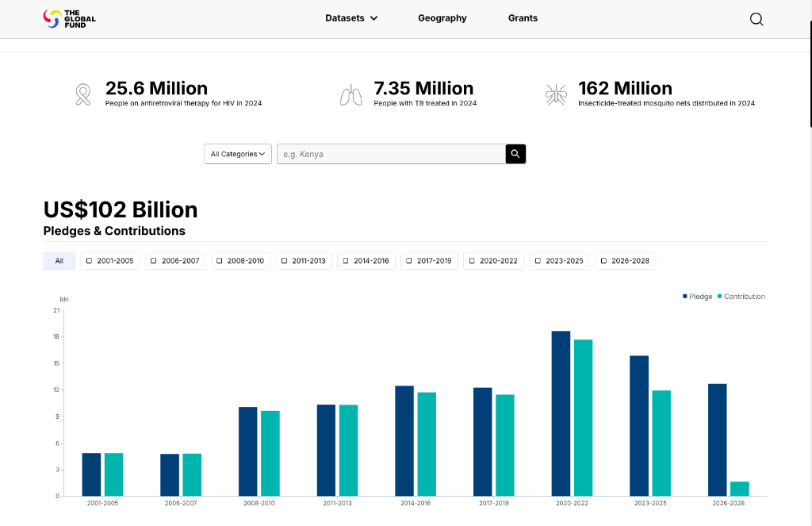812x526 pixels.
Task: Check the 2008-2010 period checkbox
Action: pos(219,261)
